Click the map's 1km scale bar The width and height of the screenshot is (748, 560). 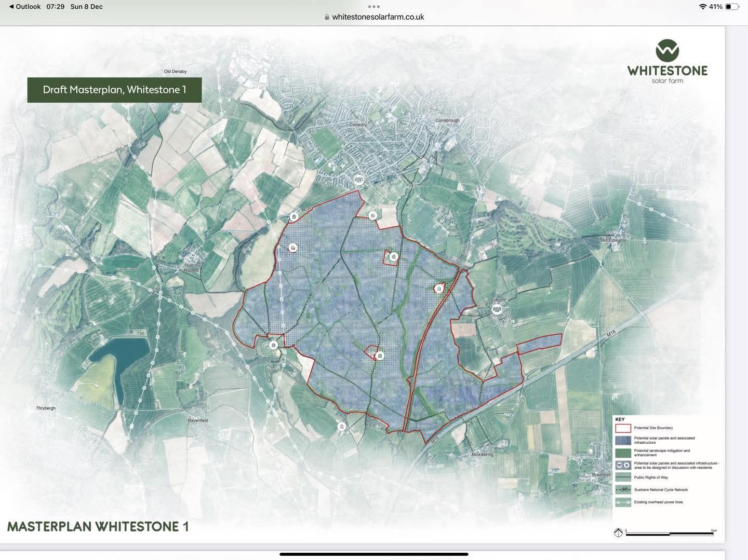pyautogui.click(x=670, y=533)
